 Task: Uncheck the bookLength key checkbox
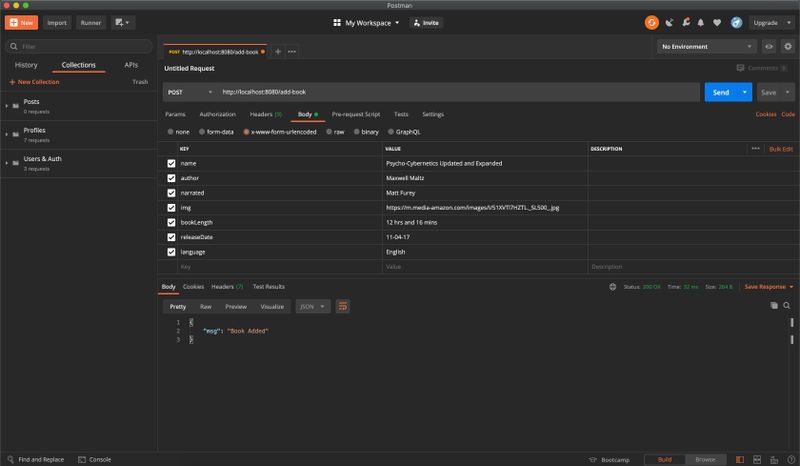tap(171, 223)
